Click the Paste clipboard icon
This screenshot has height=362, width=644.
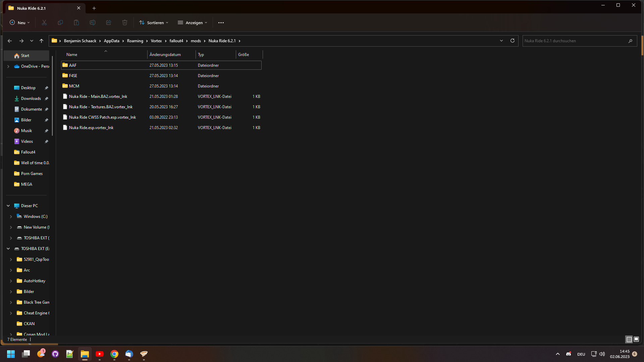pyautogui.click(x=76, y=22)
